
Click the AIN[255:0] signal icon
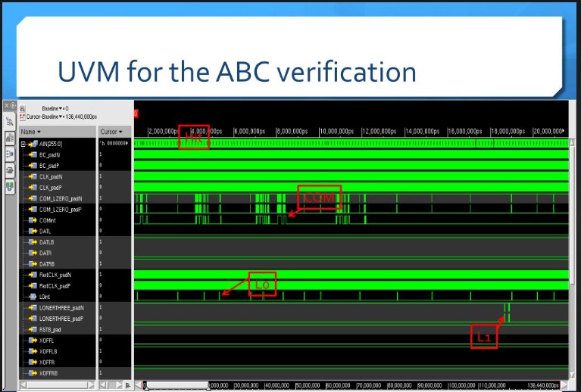33,144
